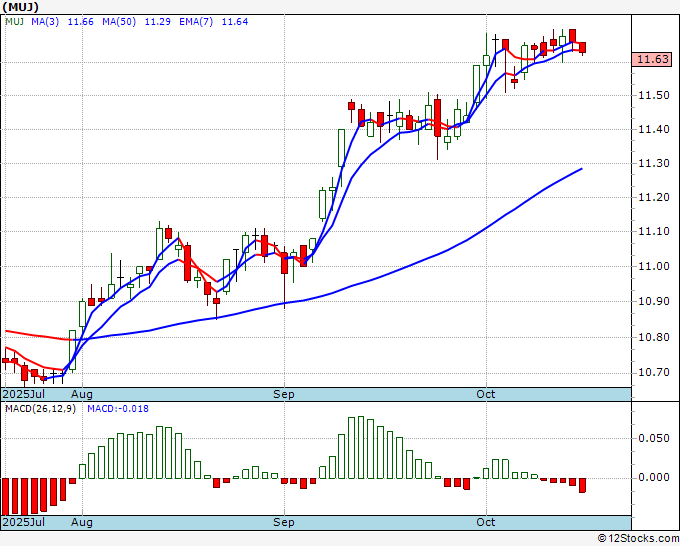Viewport: 680px width, 546px height.
Task: Click the final red MACD histogram bar
Action: point(582,485)
